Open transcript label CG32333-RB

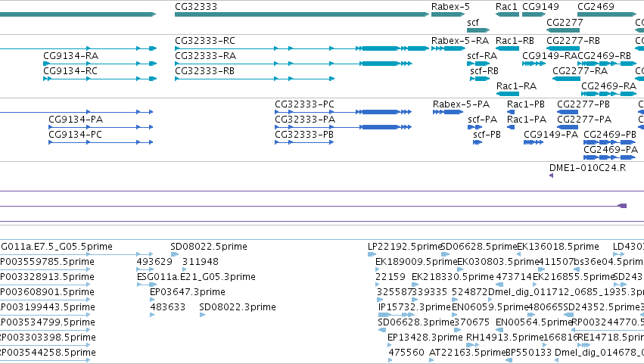pyautogui.click(x=204, y=71)
